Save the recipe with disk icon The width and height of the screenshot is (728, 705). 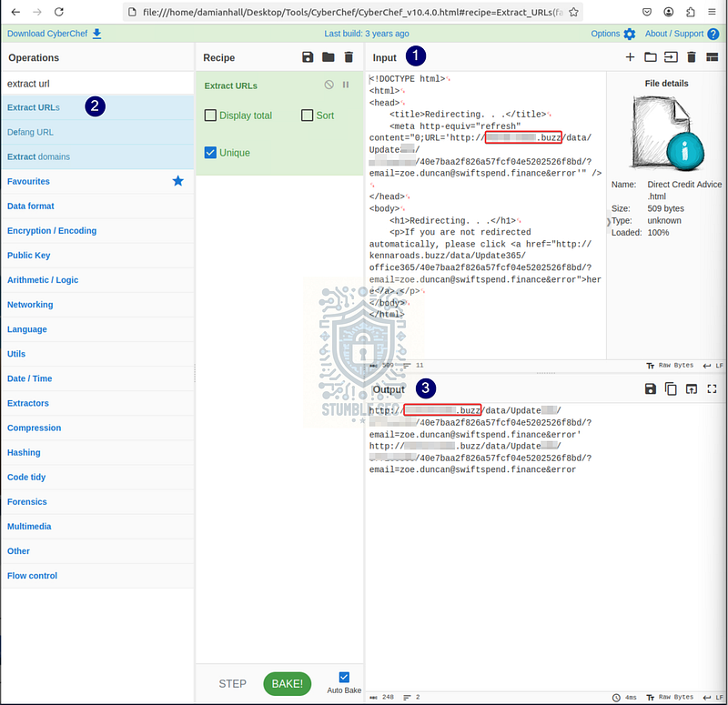click(x=308, y=57)
